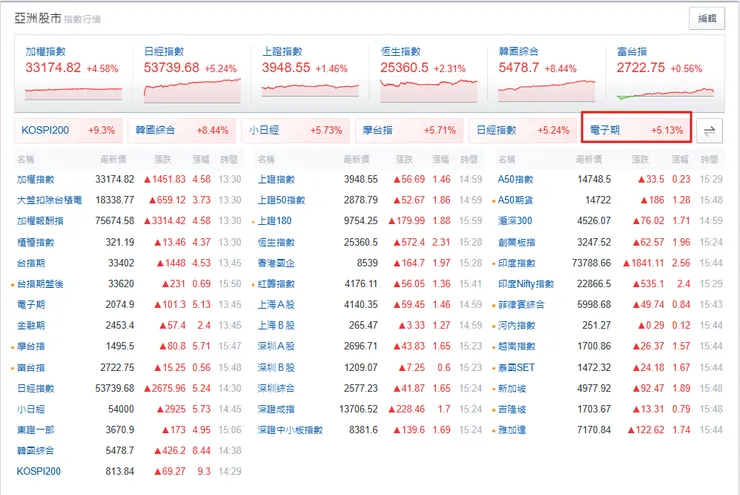The height and width of the screenshot is (495, 740).
Task: Open the 韓國綜合 chart card
Action: point(547,73)
